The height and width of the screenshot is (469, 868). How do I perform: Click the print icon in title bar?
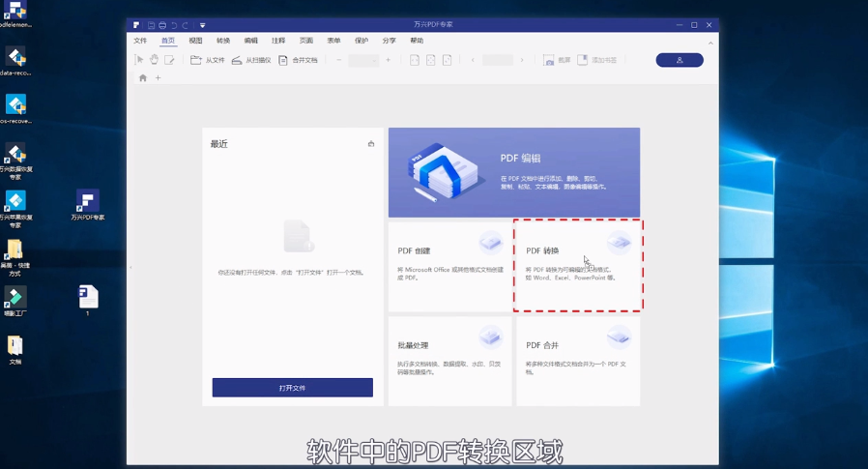point(162,25)
